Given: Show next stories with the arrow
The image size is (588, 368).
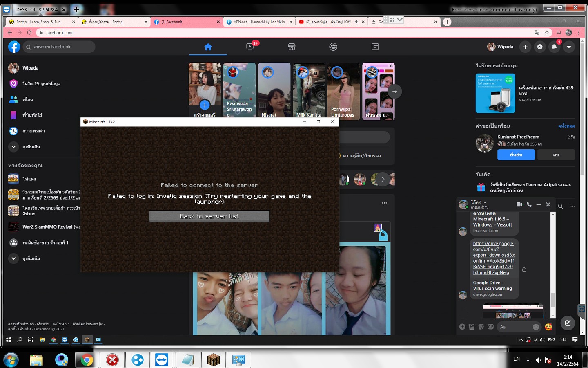Looking at the screenshot, I should 394,92.
